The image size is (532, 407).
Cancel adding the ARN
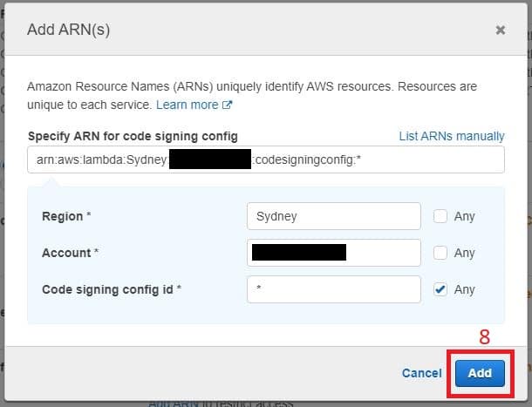click(x=422, y=373)
